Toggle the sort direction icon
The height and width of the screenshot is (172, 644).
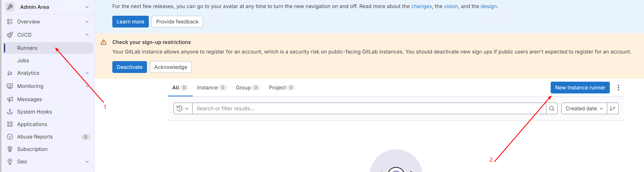click(613, 108)
